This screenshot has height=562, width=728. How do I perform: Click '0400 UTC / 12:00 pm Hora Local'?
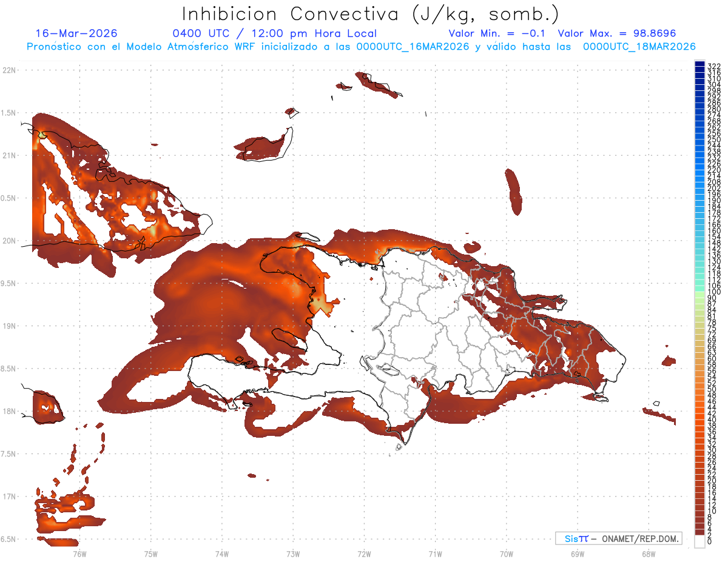pos(275,34)
